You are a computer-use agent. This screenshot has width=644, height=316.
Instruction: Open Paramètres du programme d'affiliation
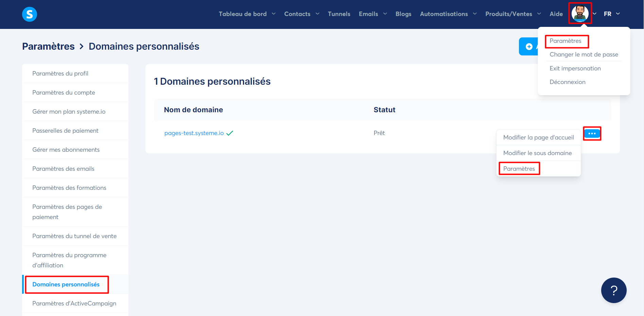click(75, 260)
